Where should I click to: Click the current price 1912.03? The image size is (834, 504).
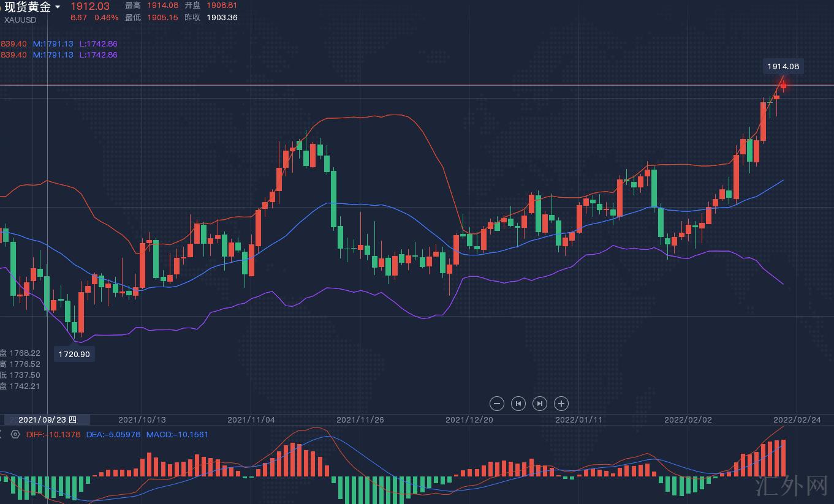point(90,6)
